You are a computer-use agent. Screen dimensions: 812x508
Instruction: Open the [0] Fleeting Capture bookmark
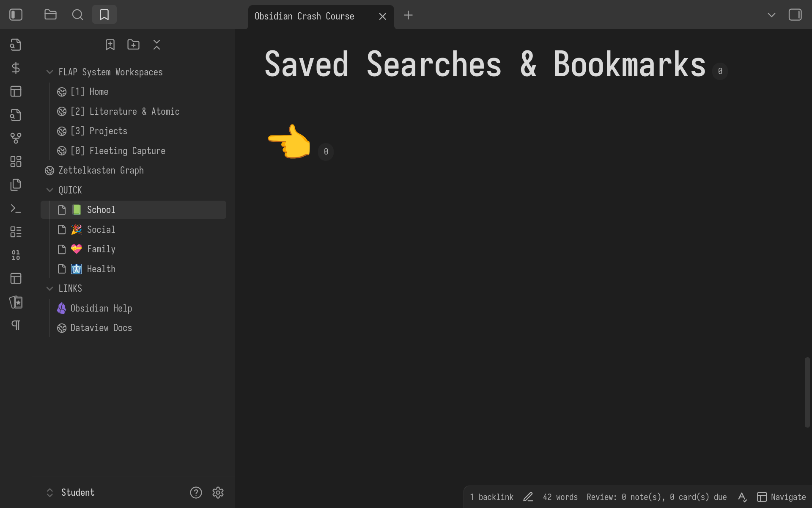click(134, 151)
